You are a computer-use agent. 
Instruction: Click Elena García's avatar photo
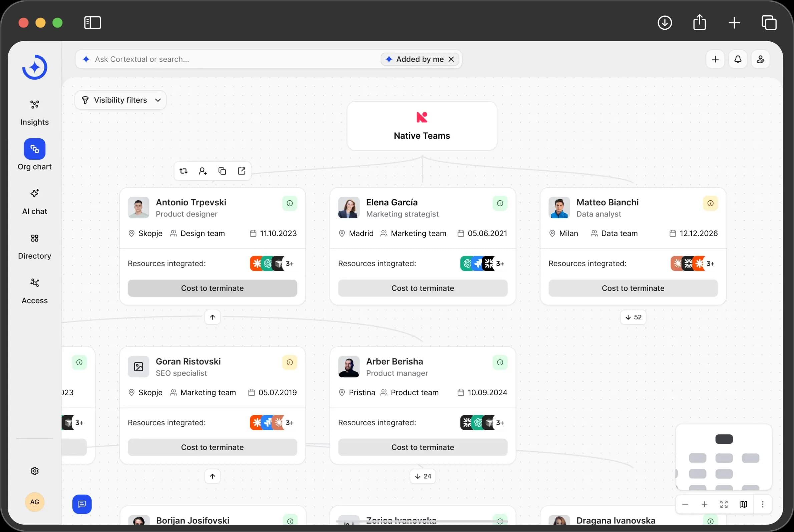pos(349,208)
